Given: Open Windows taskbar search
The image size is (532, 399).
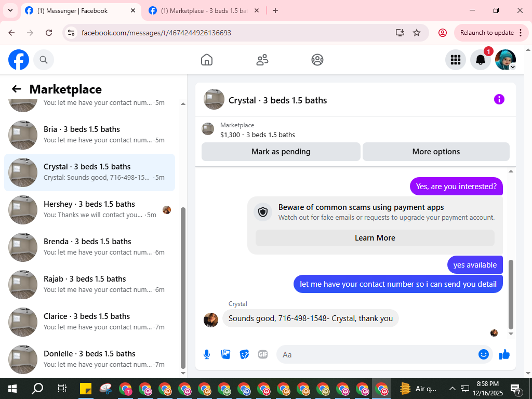Looking at the screenshot, I should click(x=37, y=389).
